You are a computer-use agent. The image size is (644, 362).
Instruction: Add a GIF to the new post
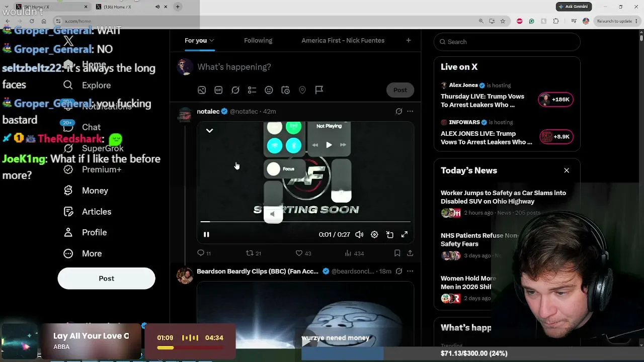point(218,90)
